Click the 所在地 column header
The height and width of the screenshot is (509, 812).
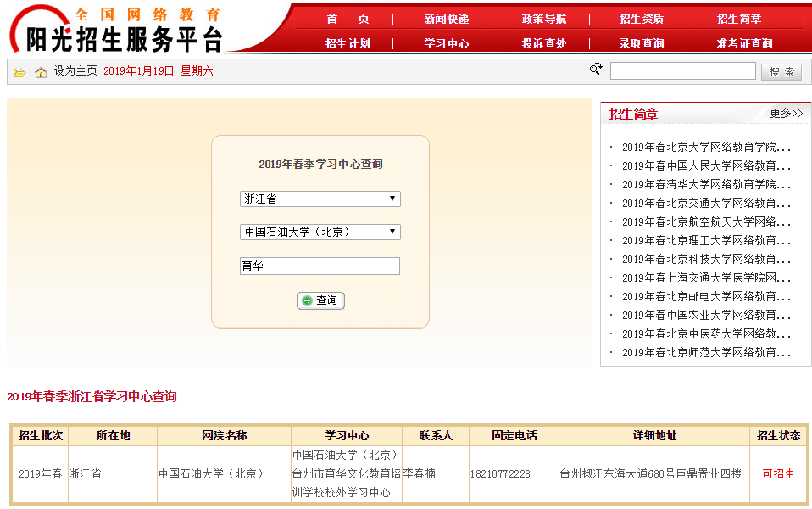pos(113,436)
